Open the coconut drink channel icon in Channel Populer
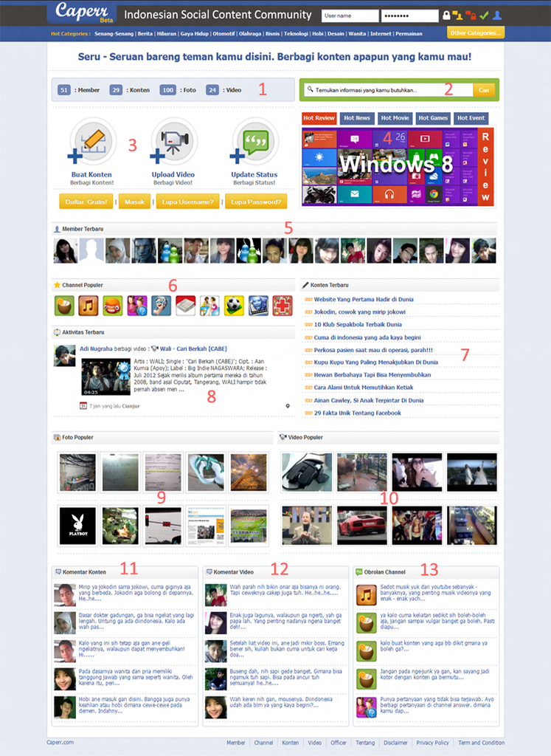Screen dimensions: 551x756 tap(64, 306)
